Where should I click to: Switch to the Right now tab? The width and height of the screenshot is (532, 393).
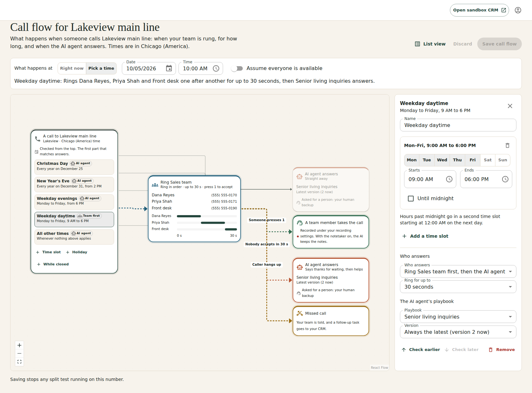tap(72, 68)
